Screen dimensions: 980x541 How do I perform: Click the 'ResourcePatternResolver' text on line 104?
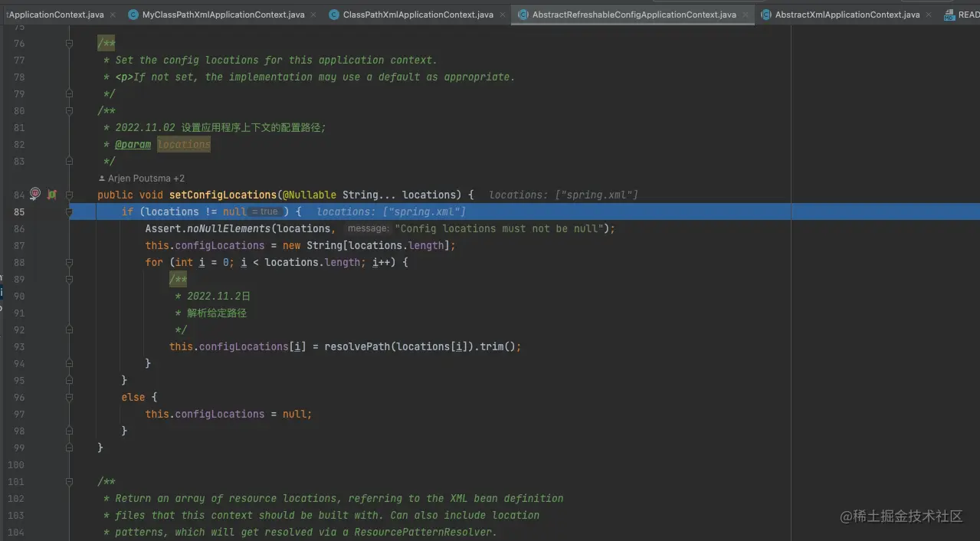coord(424,532)
